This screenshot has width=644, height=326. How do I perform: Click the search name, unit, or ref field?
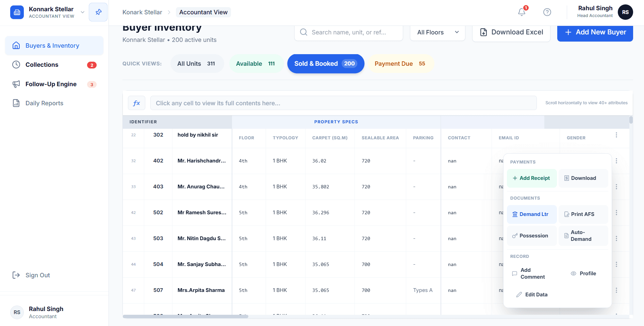point(348,32)
